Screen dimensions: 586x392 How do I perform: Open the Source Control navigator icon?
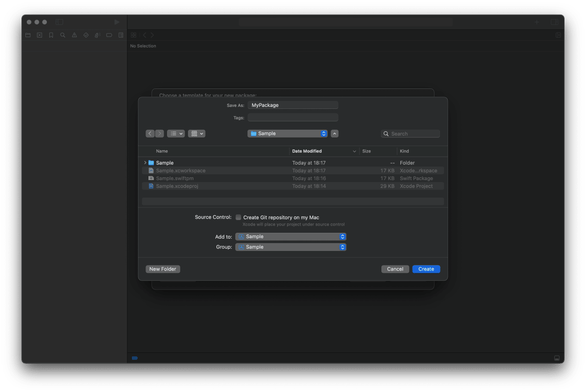[40, 35]
